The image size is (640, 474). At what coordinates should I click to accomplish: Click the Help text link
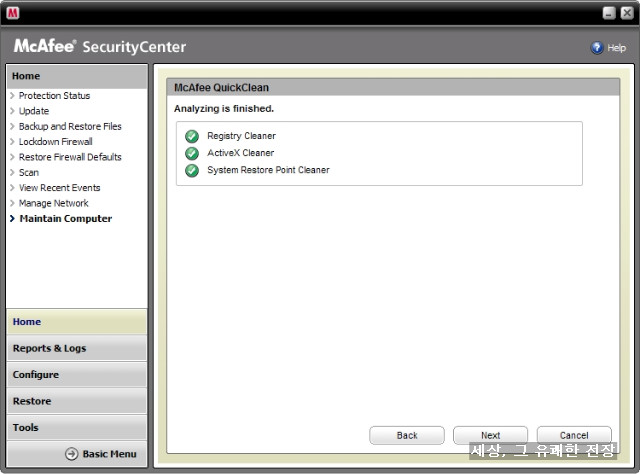(616, 48)
